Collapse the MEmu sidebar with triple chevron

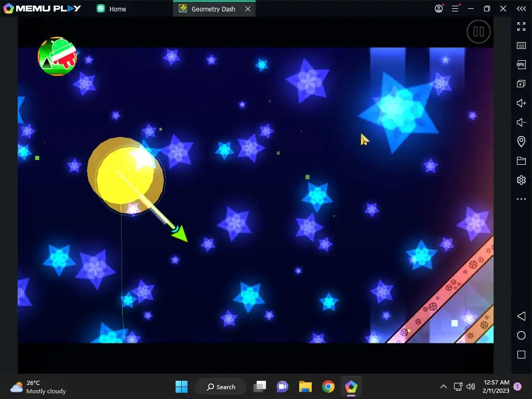point(521,8)
